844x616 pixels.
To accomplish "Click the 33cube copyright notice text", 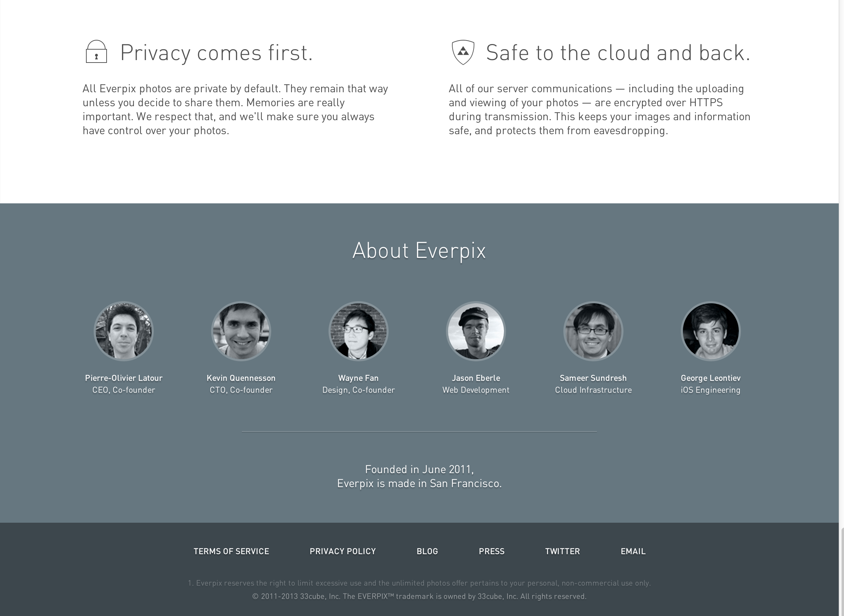I will (419, 596).
